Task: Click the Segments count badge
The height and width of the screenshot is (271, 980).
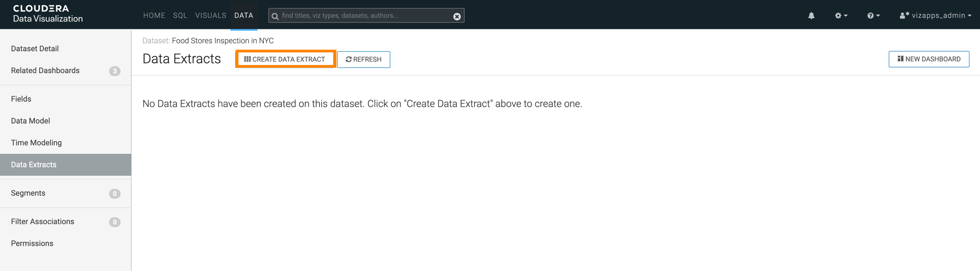Action: (x=115, y=193)
